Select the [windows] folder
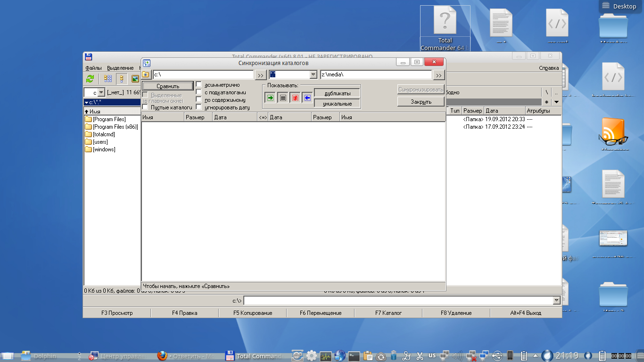644x362 pixels. [100, 149]
